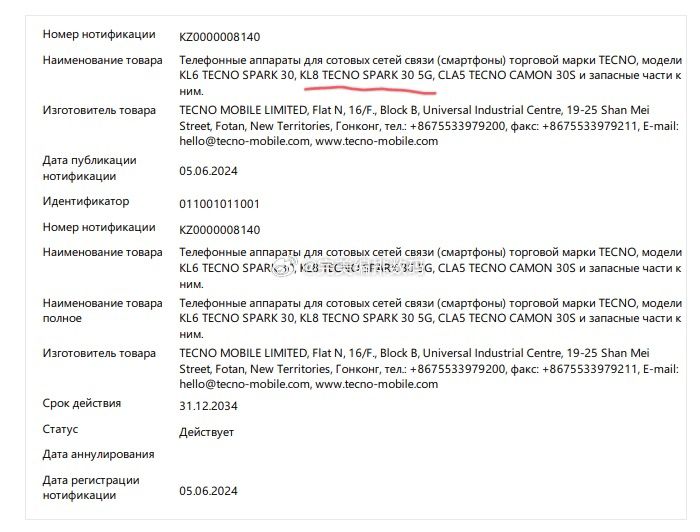This screenshot has width=700, height=532.
Task: Open the first www.tecno-mobile.com link
Action: 376,141
